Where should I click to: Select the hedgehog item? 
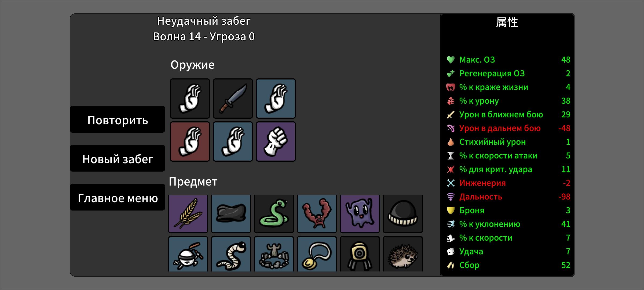[x=403, y=254]
